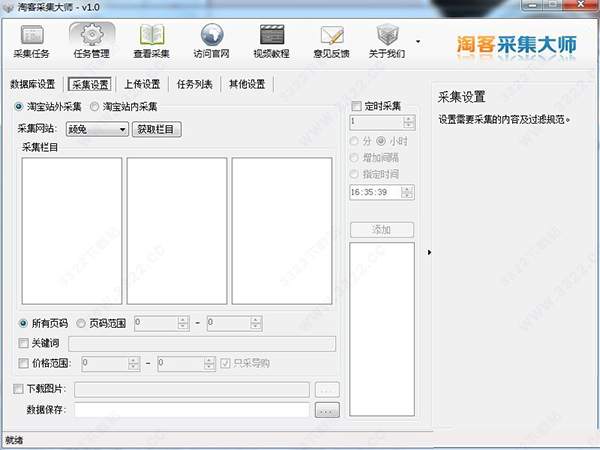
Task: Open 查看采集 book icon
Action: pos(152,41)
